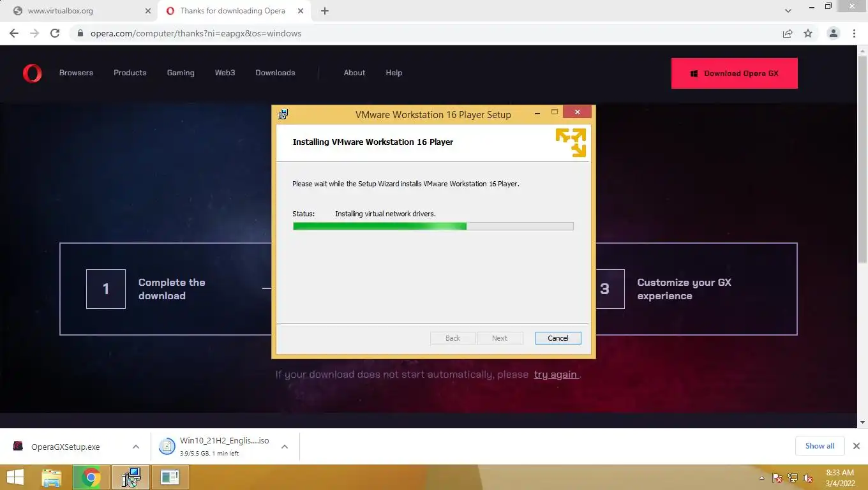Close the www.virtualbox.org tab

148,11
